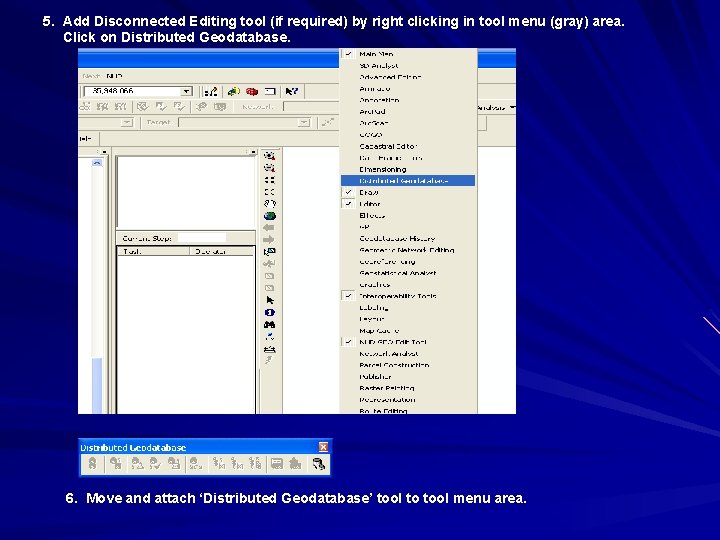Open the map scale dropdown arrow
Image resolution: width=720 pixels, height=540 pixels.
click(x=186, y=91)
